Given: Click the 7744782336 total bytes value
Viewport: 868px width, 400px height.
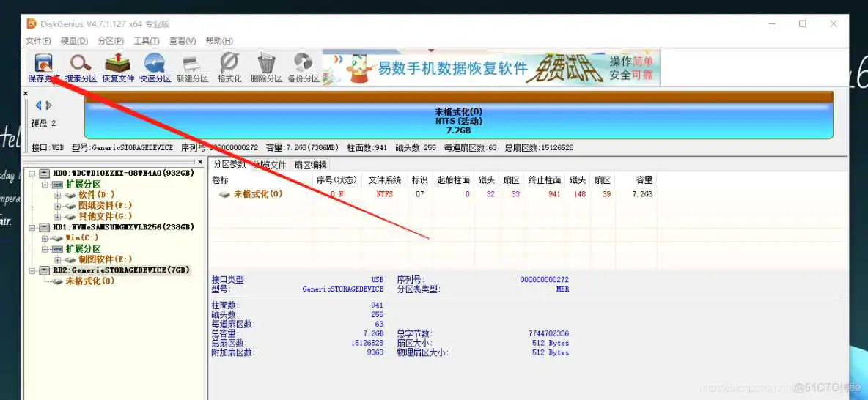Looking at the screenshot, I should (x=548, y=333).
